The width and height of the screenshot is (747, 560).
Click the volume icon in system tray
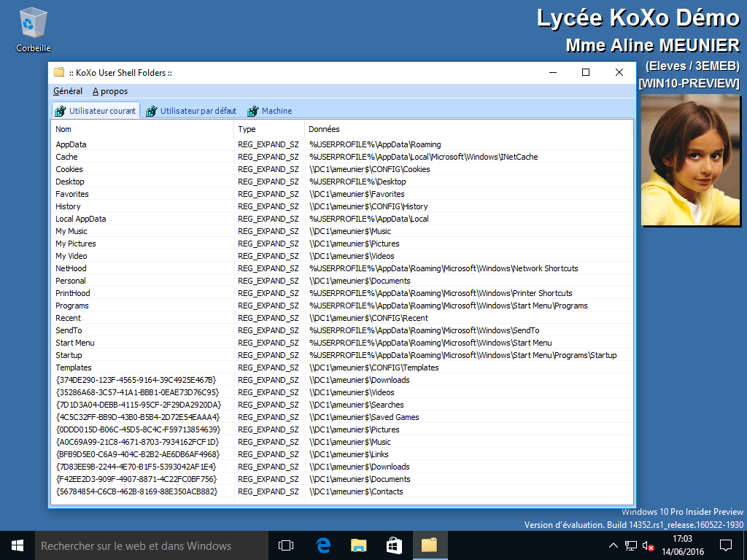(647, 545)
